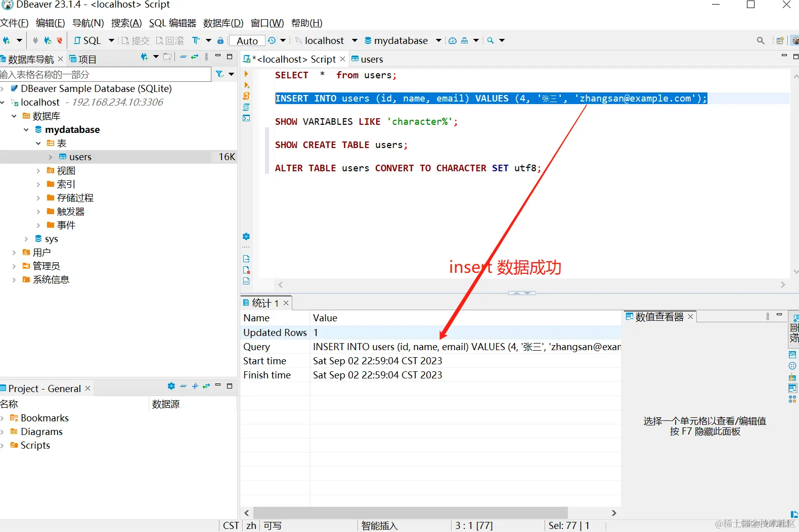The width and height of the screenshot is (799, 532).
Task: Click the reconnect icon in the toolbar
Action: click(48, 40)
